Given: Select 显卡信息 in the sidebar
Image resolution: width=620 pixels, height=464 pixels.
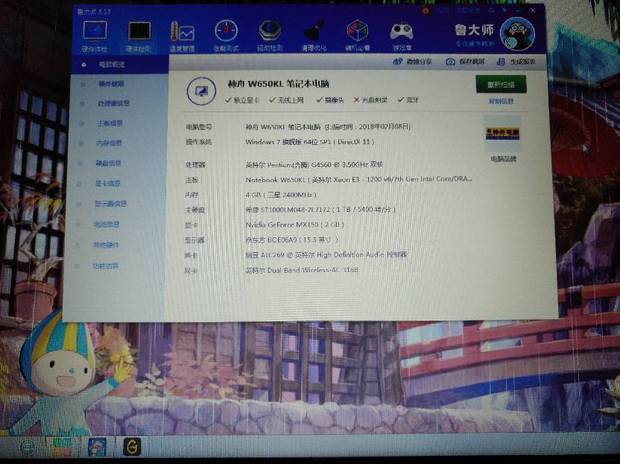Looking at the screenshot, I should [x=108, y=184].
